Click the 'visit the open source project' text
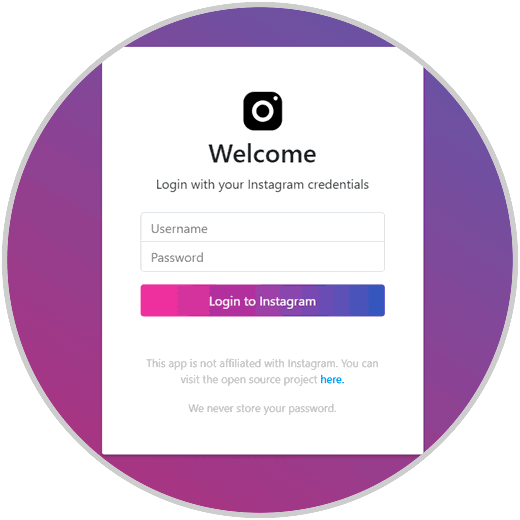Image resolution: width=520 pixels, height=520 pixels. pyautogui.click(x=249, y=380)
